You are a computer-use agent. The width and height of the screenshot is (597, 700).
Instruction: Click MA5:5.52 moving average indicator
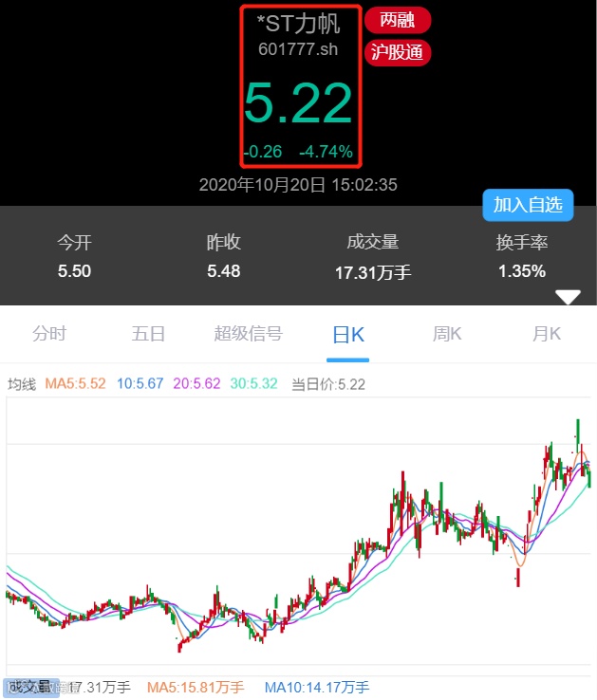click(76, 384)
